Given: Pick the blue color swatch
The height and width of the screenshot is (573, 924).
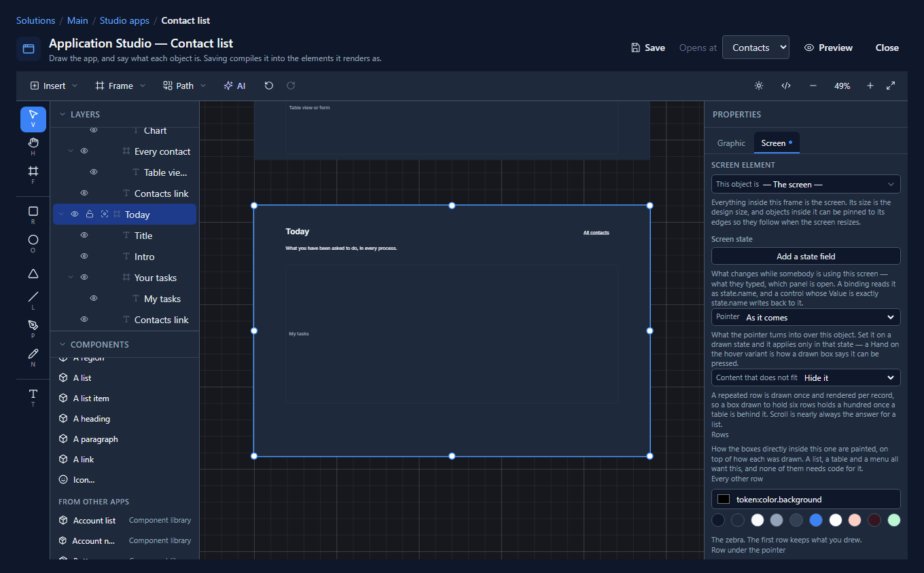Looking at the screenshot, I should tap(816, 520).
